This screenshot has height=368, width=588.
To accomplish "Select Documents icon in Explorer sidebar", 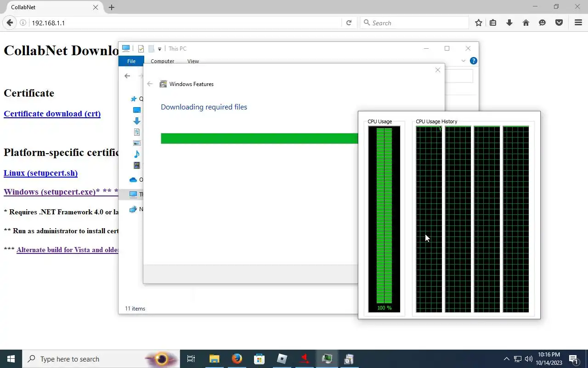I will tap(136, 132).
